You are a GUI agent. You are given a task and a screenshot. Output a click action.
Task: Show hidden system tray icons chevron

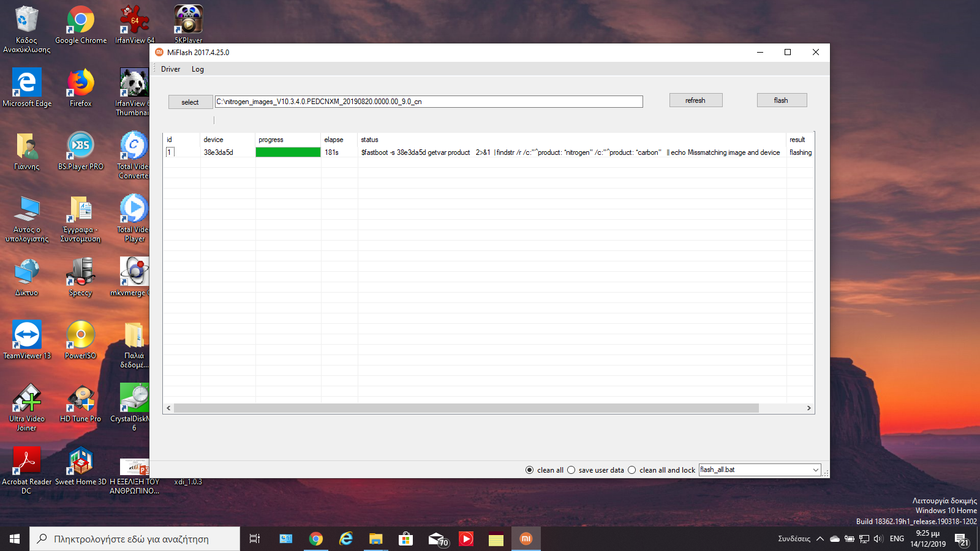pyautogui.click(x=820, y=539)
